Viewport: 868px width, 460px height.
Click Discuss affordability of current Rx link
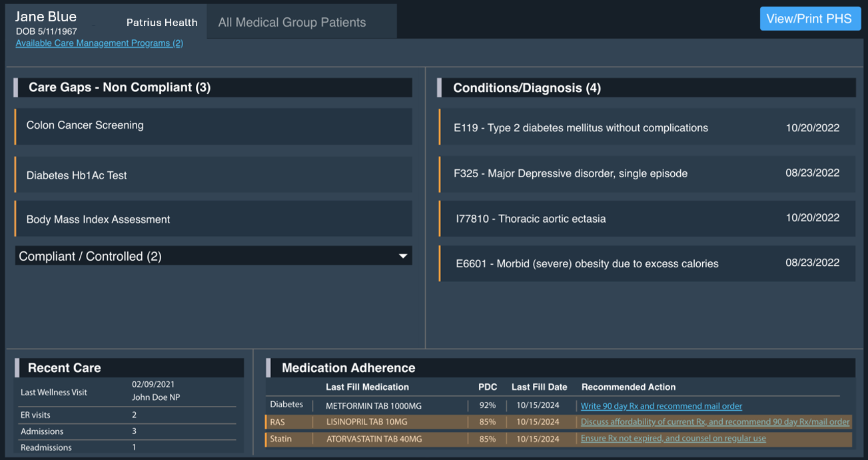715,422
